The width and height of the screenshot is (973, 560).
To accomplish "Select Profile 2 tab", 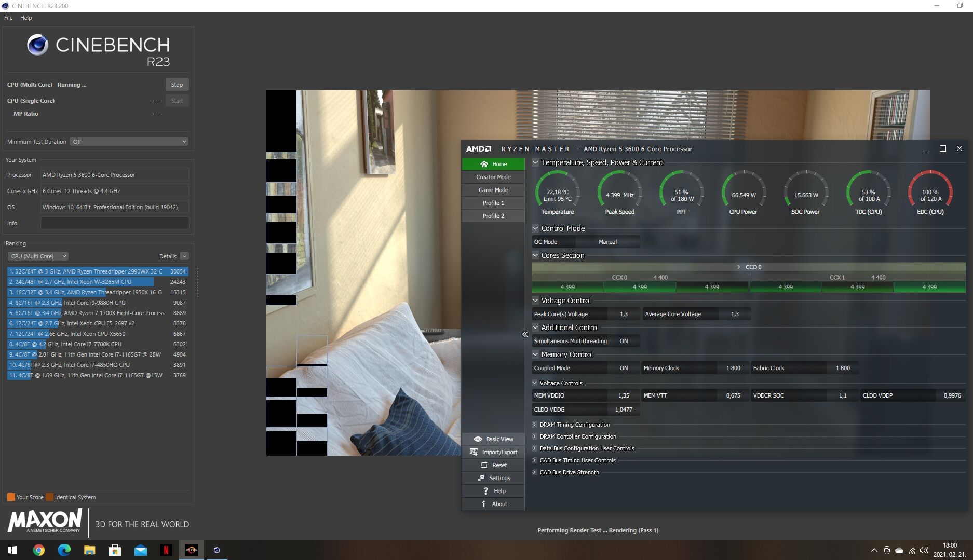I will click(493, 216).
